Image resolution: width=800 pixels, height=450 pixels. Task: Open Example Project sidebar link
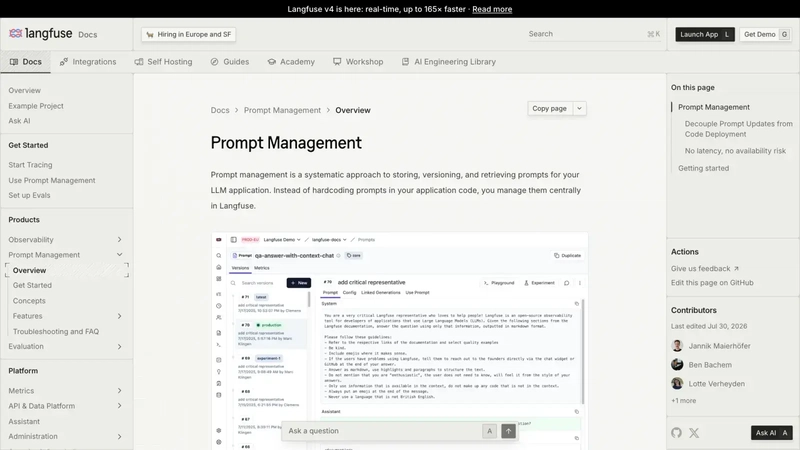click(36, 106)
